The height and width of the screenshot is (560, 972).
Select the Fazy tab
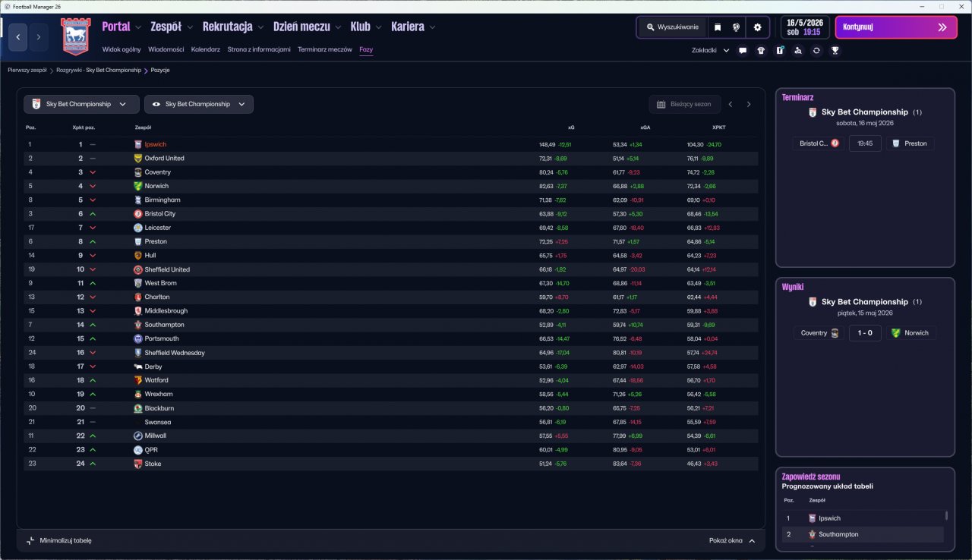[366, 49]
